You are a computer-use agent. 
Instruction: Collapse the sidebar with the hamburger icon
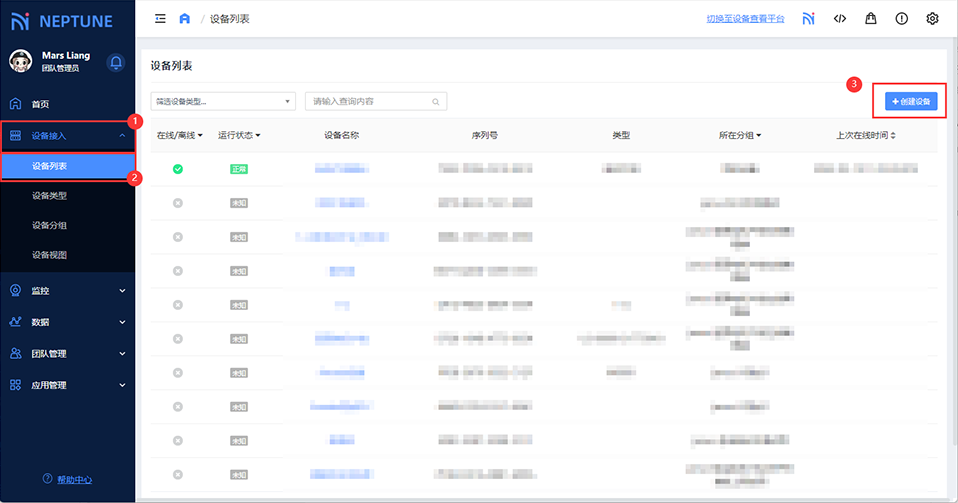point(160,18)
